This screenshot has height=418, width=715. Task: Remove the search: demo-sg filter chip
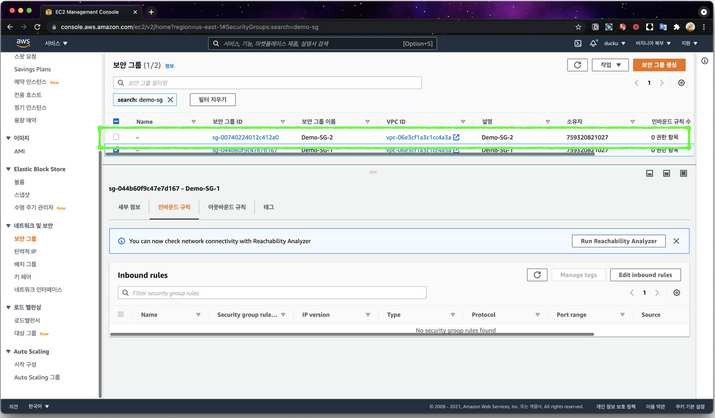pos(170,100)
